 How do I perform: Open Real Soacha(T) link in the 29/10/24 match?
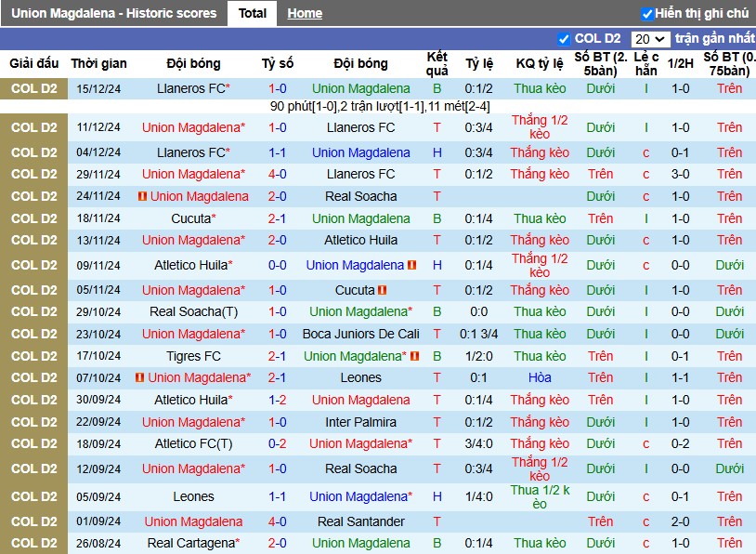click(193, 311)
